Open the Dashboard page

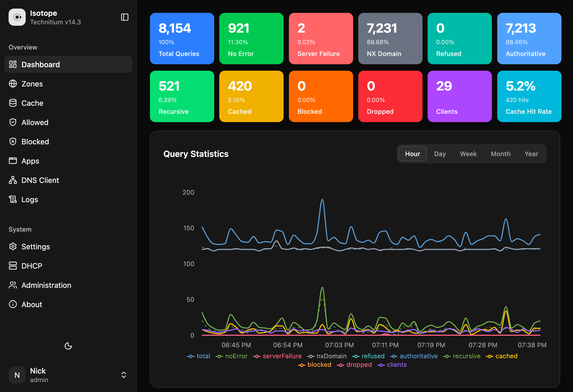[68, 64]
